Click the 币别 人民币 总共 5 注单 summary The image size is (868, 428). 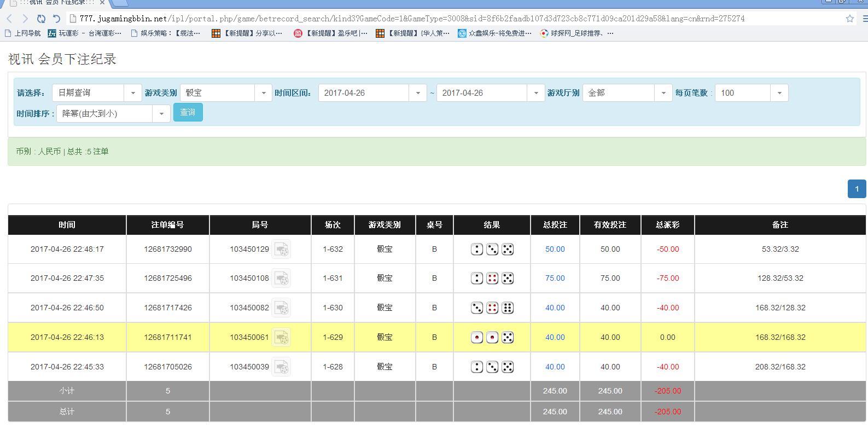[x=62, y=152]
